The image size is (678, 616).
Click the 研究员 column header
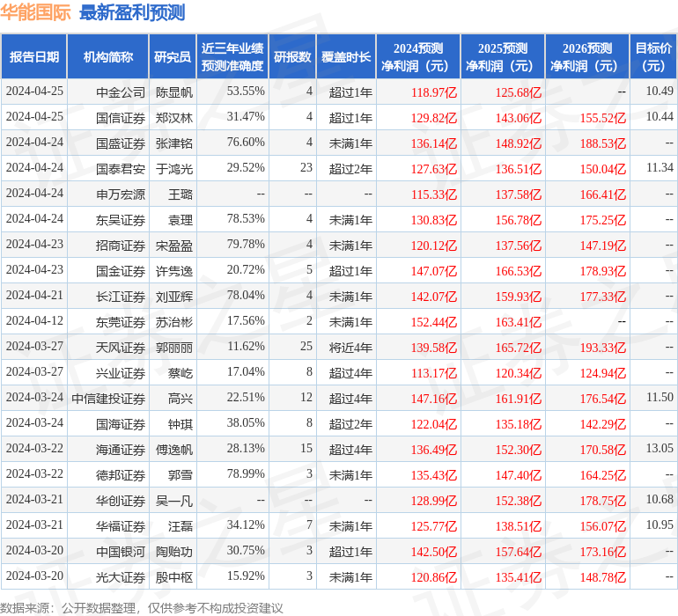173,56
